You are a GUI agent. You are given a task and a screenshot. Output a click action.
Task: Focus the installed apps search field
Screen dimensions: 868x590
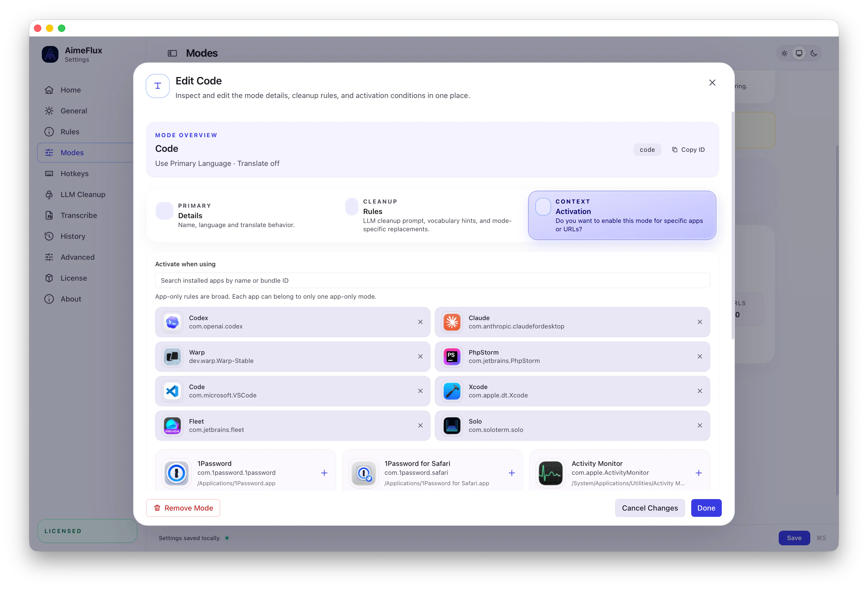pyautogui.click(x=432, y=280)
